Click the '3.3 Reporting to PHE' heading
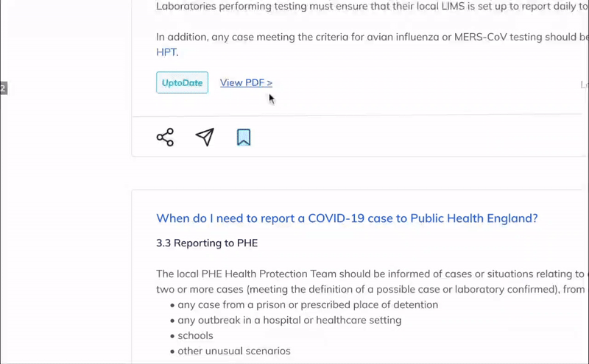 (207, 243)
